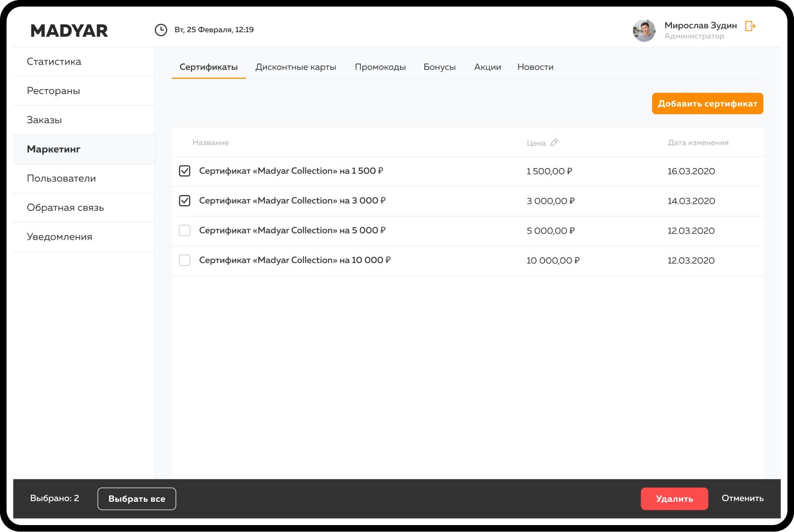794x532 pixels.
Task: Check the 10 000 ₽ certificate checkbox
Action: [185, 260]
